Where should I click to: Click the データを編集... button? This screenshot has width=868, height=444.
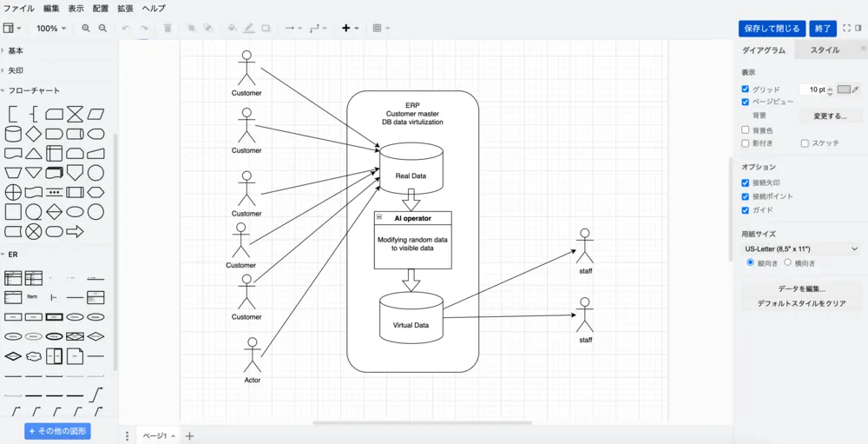tap(801, 288)
